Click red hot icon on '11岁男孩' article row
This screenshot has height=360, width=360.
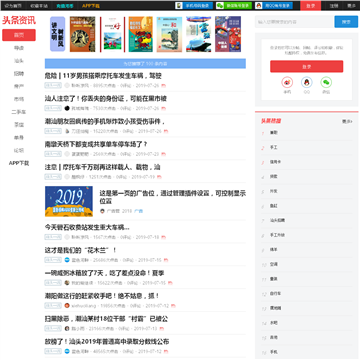coord(163,86)
